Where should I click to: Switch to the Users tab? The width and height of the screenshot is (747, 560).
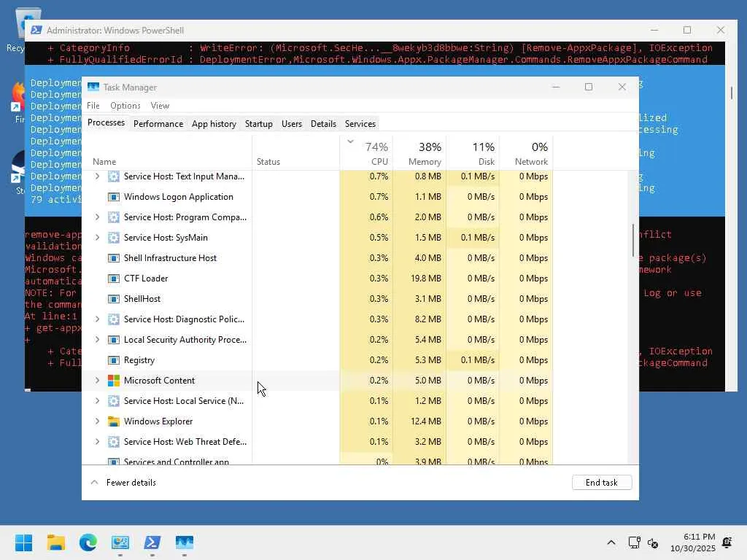[292, 124]
